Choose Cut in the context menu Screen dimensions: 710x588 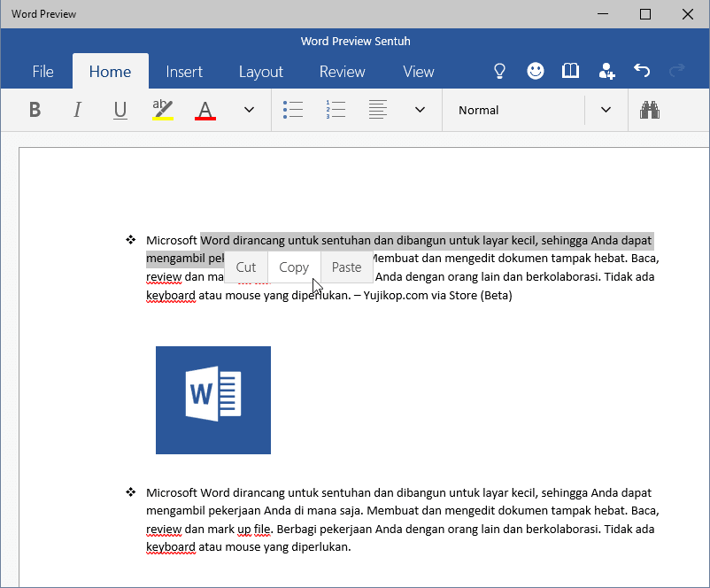tap(246, 267)
